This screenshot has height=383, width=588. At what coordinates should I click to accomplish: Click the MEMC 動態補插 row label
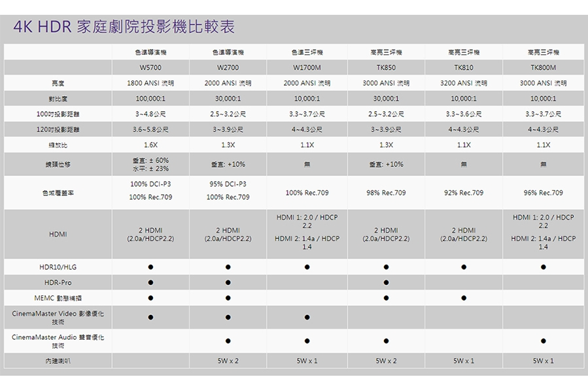(x=58, y=298)
